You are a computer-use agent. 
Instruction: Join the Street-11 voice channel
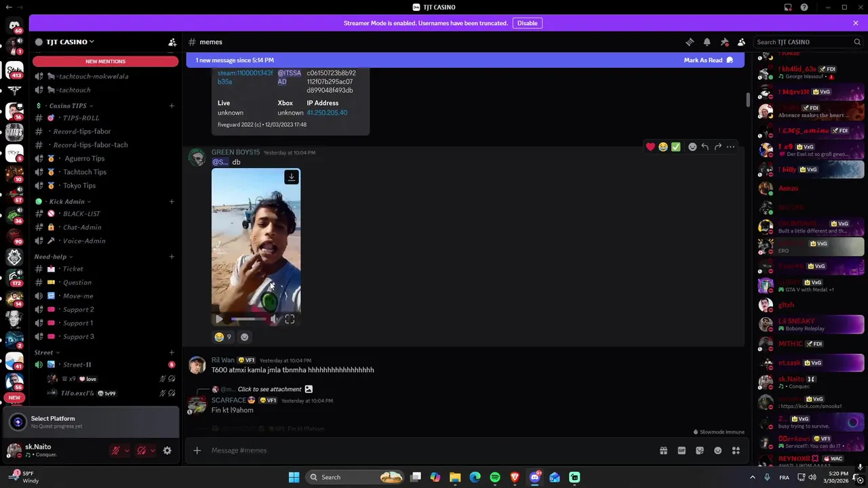pos(105,365)
